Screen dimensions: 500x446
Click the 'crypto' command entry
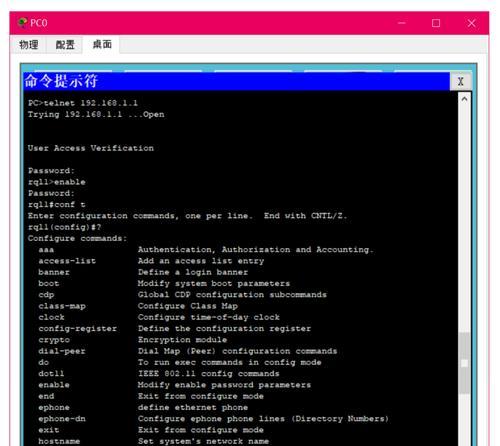click(54, 340)
